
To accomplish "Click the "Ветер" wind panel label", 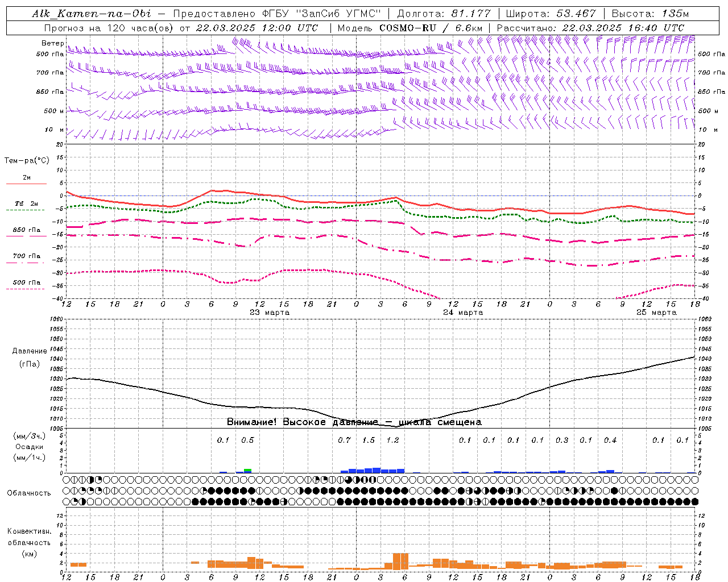I will [53, 43].
